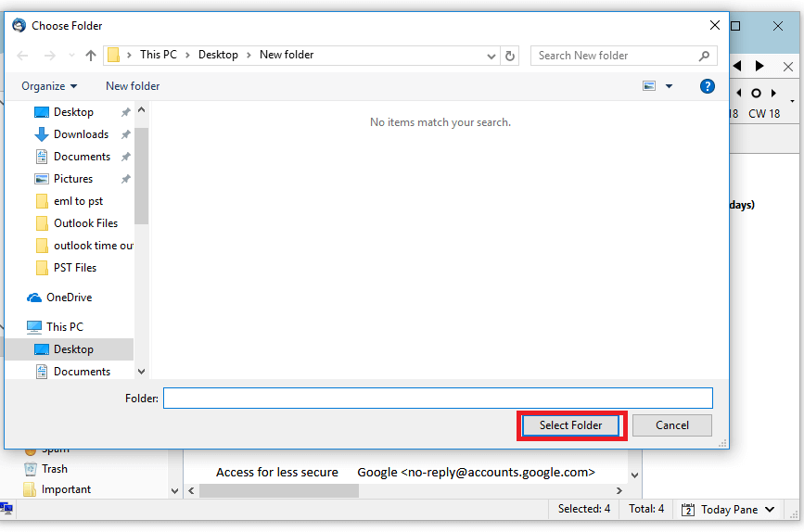The height and width of the screenshot is (532, 804).
Task: Open the PST Files folder
Action: pos(75,268)
